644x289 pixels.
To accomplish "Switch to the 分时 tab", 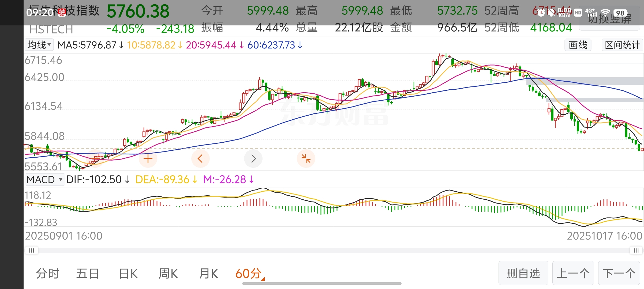I will pyautogui.click(x=48, y=273).
